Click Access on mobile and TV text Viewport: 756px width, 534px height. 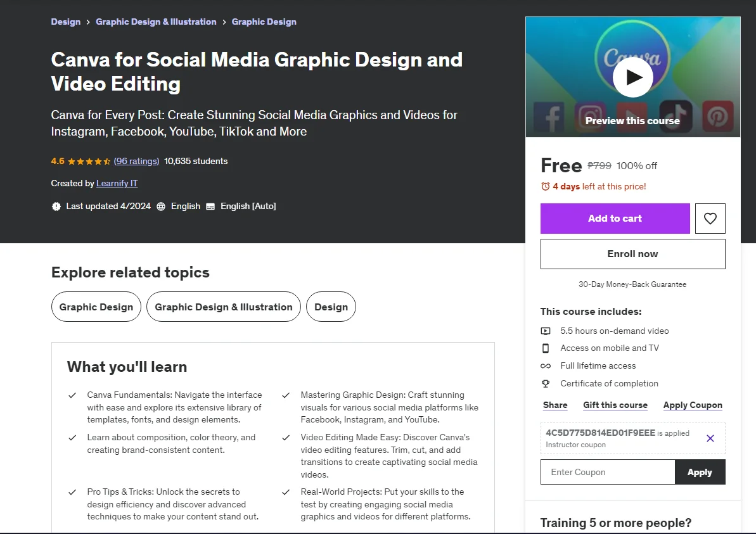click(x=610, y=348)
